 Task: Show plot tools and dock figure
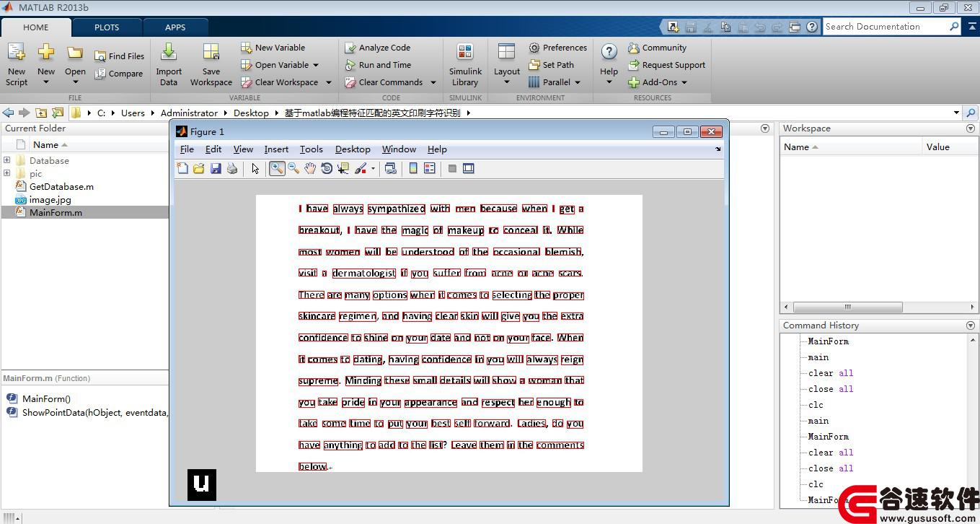click(469, 168)
